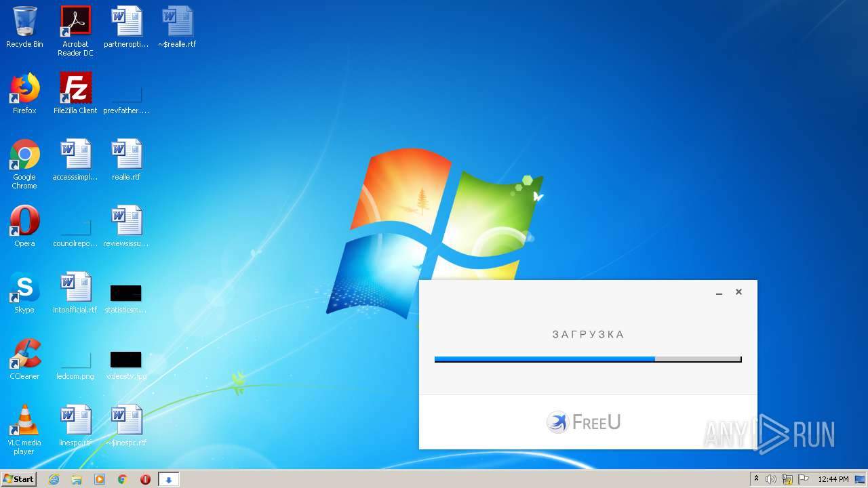Select the ~$linespc.rtf file icon
The width and height of the screenshot is (868, 488).
[x=126, y=426]
